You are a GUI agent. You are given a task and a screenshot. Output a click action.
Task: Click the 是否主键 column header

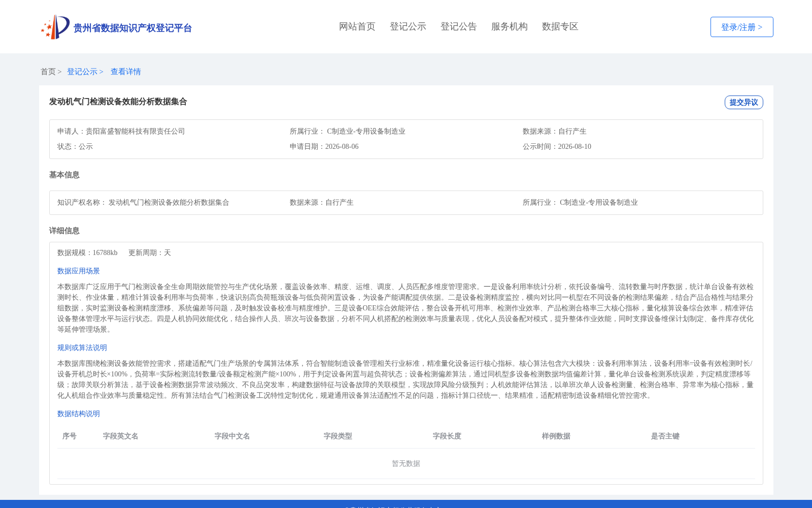665,436
